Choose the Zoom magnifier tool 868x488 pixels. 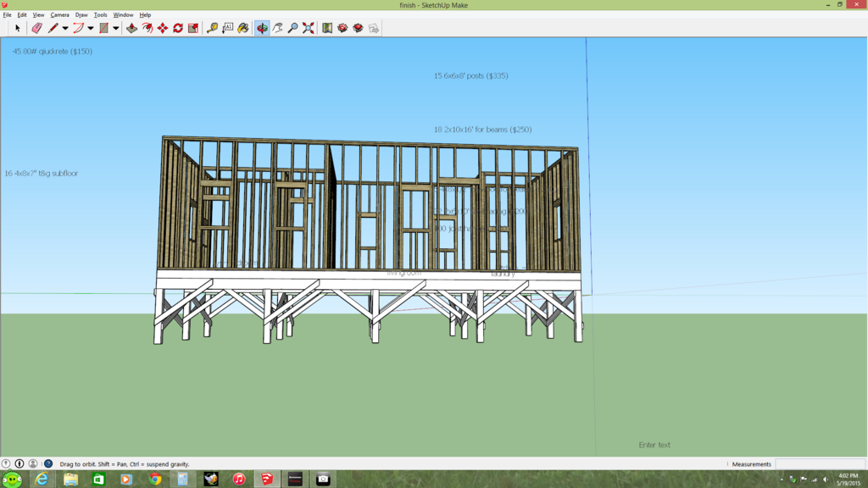(292, 28)
